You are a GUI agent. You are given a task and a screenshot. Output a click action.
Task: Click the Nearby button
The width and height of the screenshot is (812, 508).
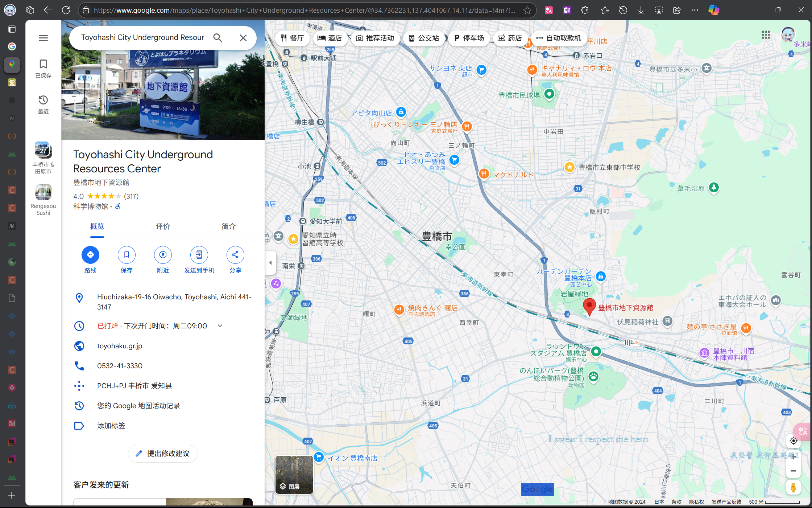163,259
